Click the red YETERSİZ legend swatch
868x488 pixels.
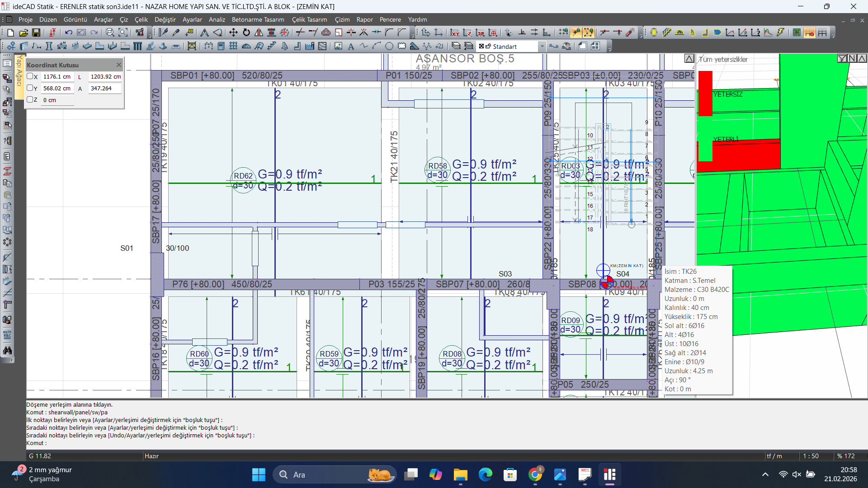(705, 93)
